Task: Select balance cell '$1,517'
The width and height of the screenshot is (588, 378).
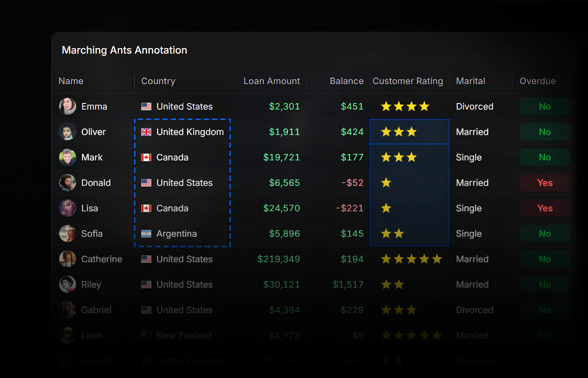Action: click(348, 285)
